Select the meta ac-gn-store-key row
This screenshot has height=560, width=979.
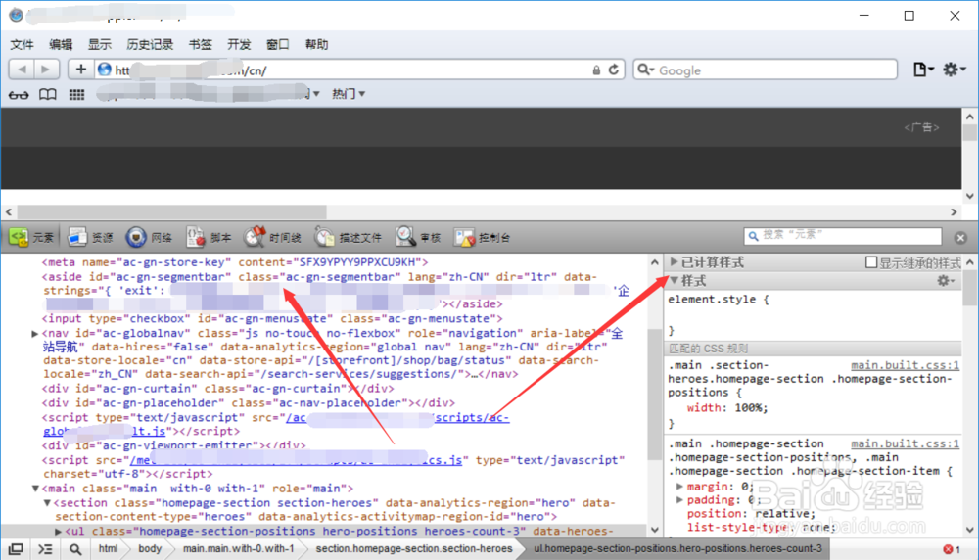click(x=235, y=262)
